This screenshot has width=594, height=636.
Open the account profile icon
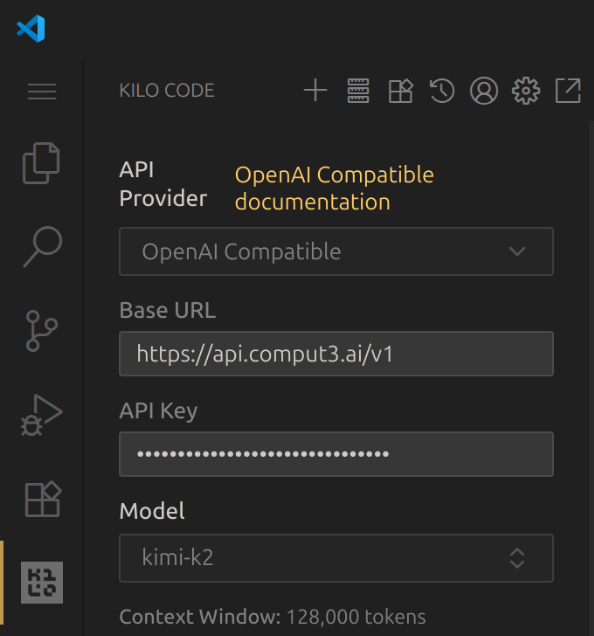484,91
